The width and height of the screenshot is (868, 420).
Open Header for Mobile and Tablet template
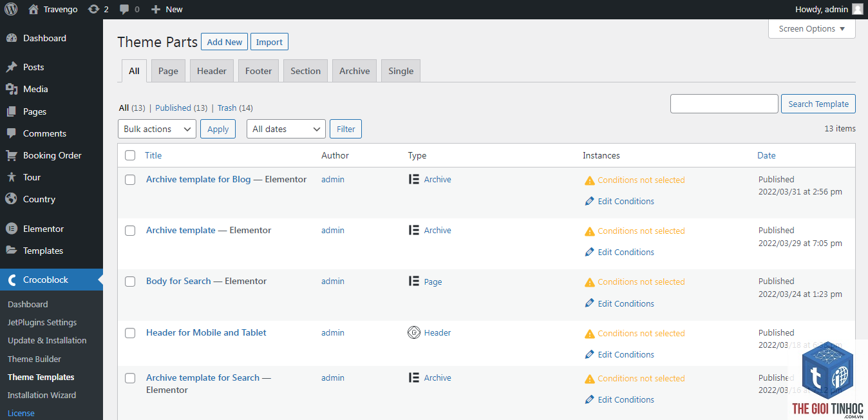(206, 332)
